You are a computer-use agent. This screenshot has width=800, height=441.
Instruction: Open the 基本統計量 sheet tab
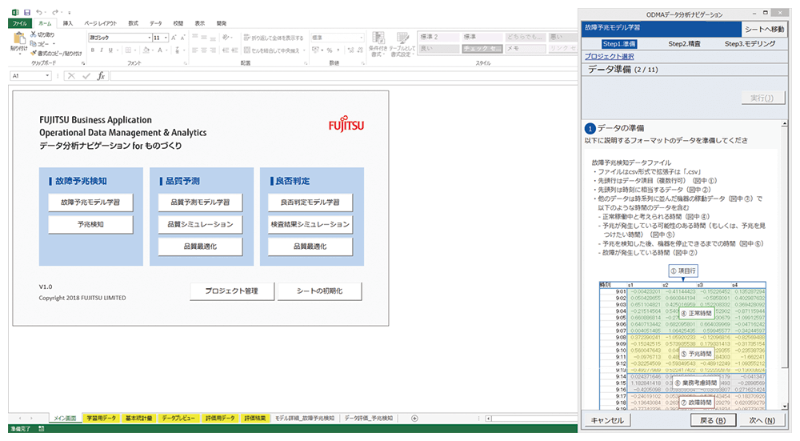coord(139,418)
